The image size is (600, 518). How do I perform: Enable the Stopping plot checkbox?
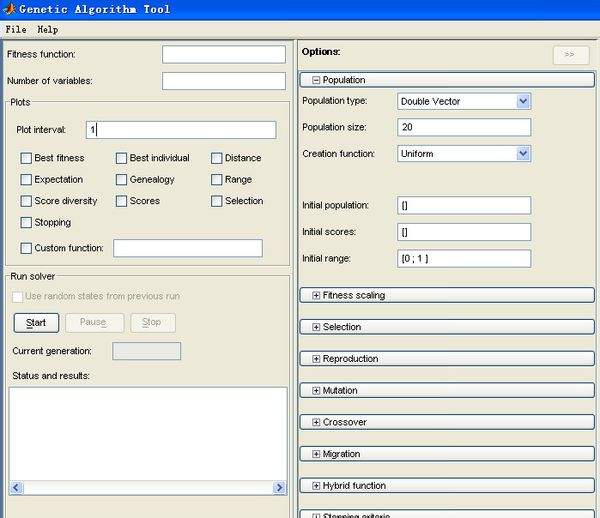point(26,222)
